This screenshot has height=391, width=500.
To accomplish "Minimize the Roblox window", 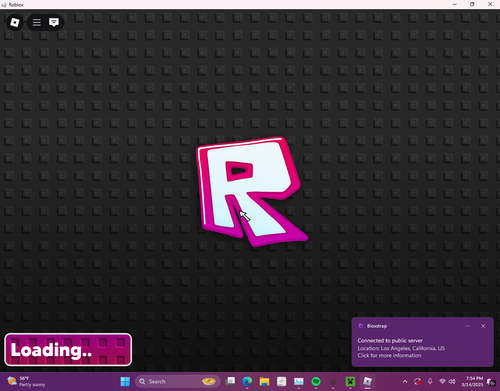I will pyautogui.click(x=455, y=4).
